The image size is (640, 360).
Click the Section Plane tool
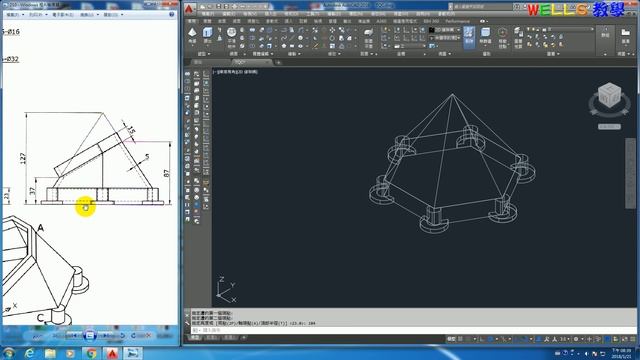368,37
